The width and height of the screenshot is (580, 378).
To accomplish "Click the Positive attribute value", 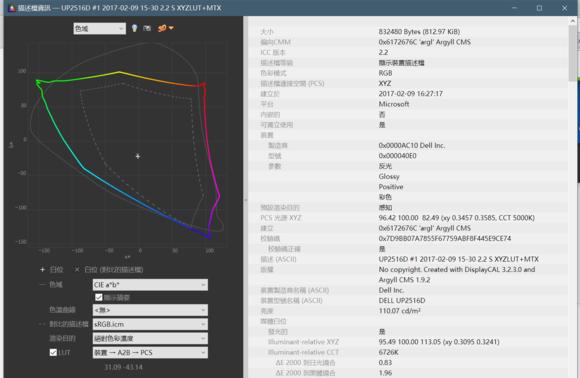I will (391, 187).
